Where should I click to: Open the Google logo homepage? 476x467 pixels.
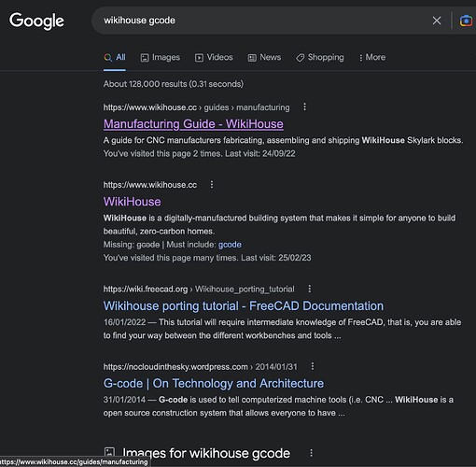36,21
